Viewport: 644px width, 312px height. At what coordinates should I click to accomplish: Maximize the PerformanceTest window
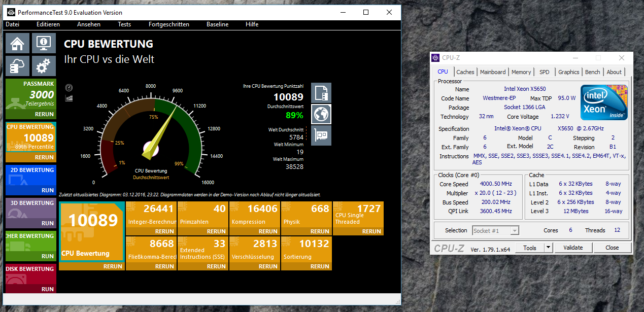366,12
